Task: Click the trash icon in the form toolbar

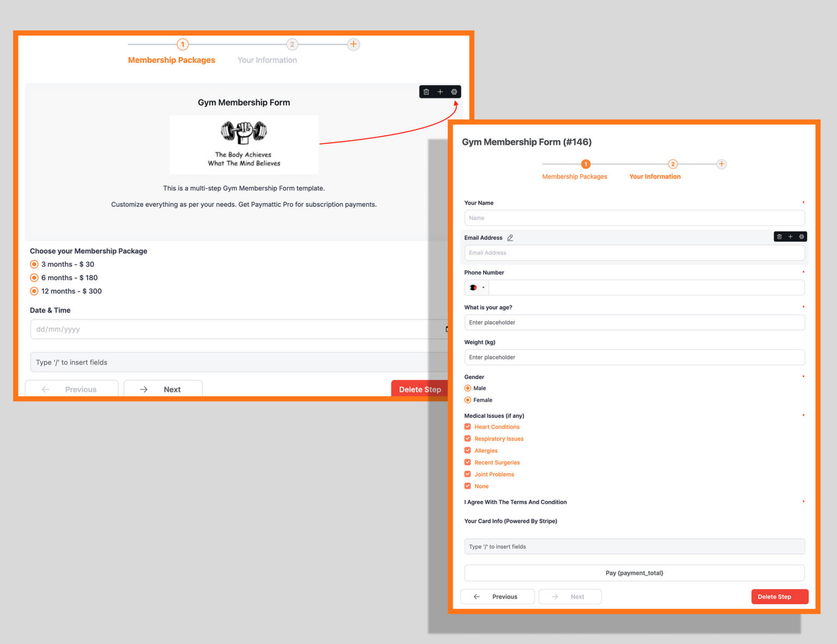Action: [x=426, y=92]
